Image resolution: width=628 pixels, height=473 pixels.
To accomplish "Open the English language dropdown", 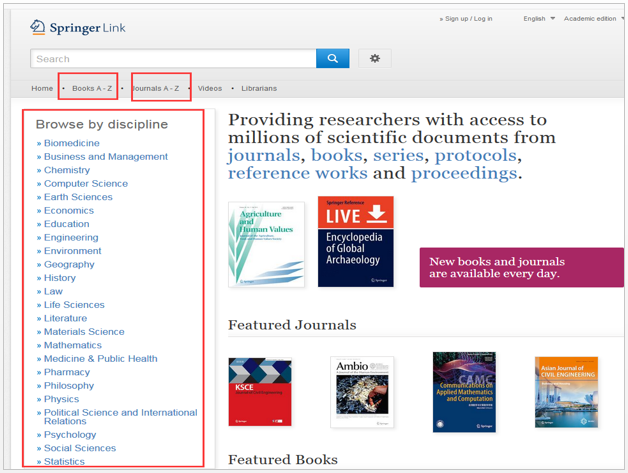I will click(539, 18).
